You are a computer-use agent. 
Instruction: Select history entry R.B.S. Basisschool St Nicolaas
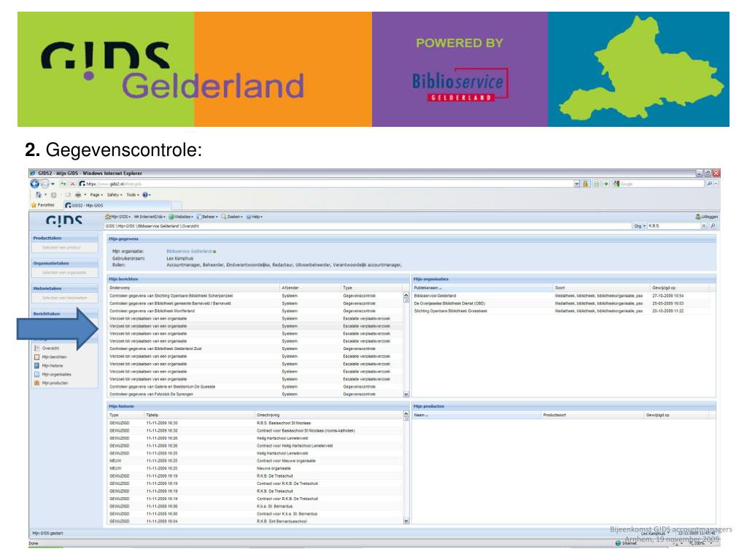click(255, 423)
